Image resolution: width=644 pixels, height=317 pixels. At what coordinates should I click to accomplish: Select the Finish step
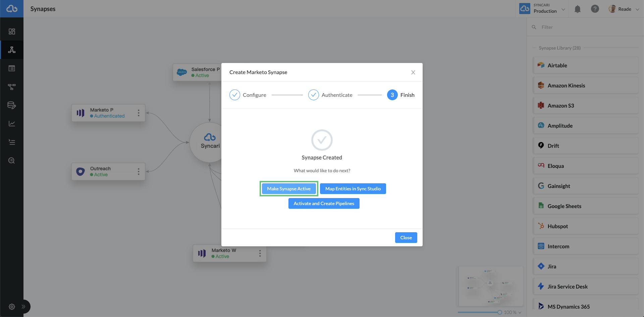coord(401,95)
